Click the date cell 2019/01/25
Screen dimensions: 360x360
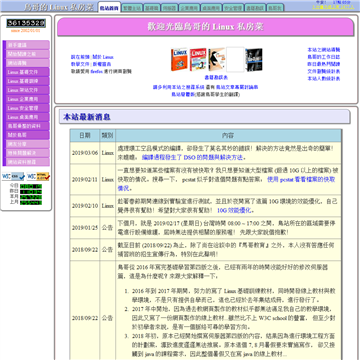pyautogui.click(x=85, y=228)
